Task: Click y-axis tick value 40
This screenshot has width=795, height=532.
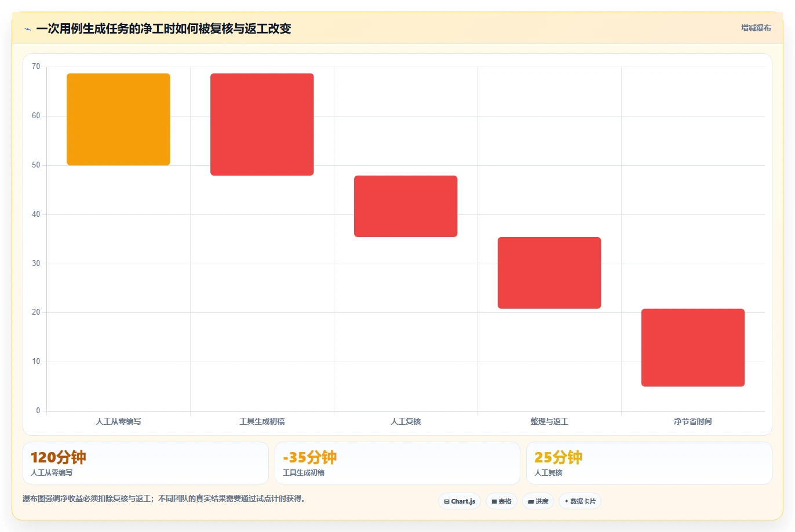Action: coord(36,214)
